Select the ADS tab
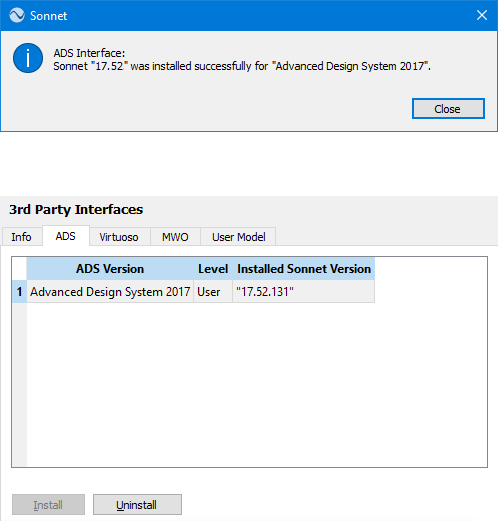498x521 pixels. (x=66, y=236)
